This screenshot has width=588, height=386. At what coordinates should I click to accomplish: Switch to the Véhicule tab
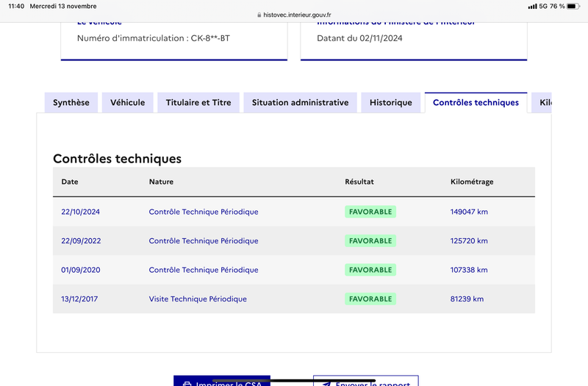pos(127,102)
